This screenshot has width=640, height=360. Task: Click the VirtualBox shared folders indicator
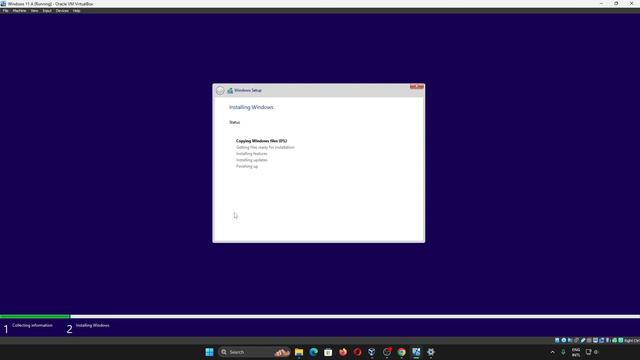tap(589, 340)
